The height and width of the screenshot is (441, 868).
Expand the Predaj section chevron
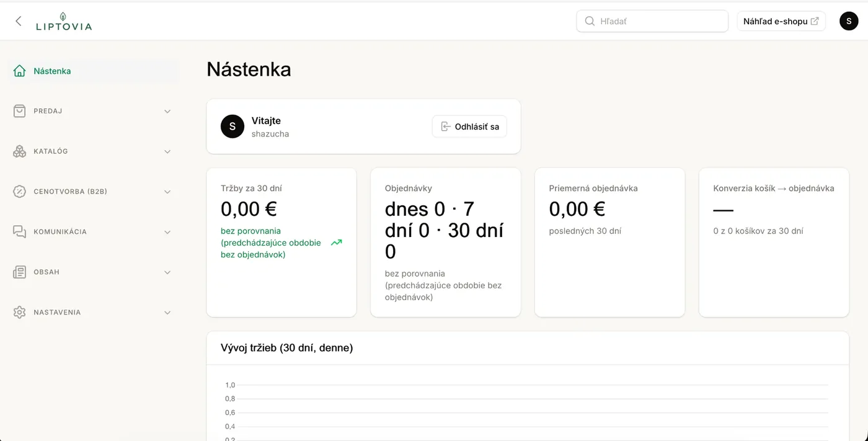167,112
